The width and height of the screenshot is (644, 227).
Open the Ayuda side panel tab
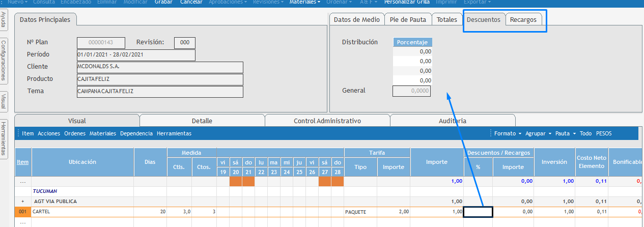point(4,21)
